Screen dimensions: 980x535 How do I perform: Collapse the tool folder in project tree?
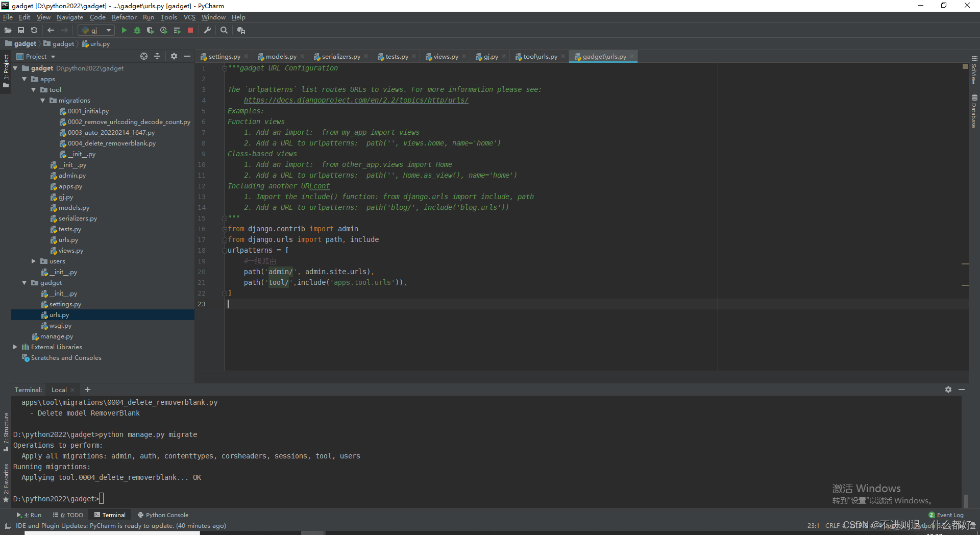[x=34, y=90]
